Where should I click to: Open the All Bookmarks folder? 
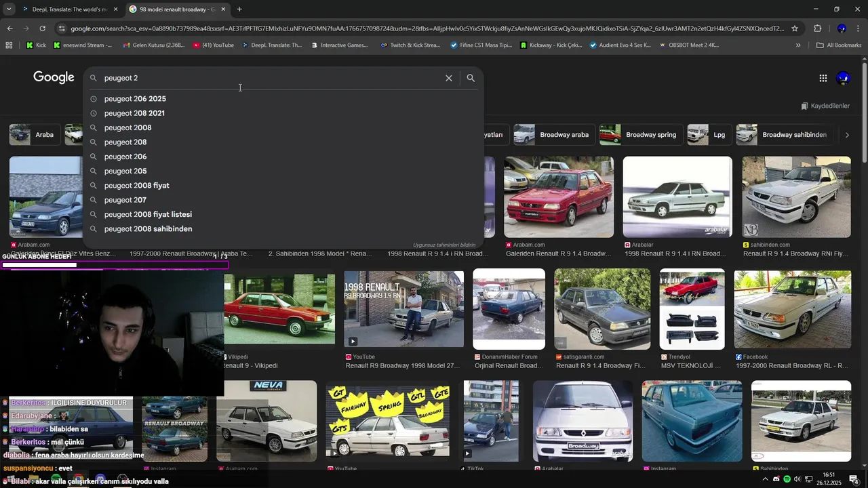click(x=839, y=45)
